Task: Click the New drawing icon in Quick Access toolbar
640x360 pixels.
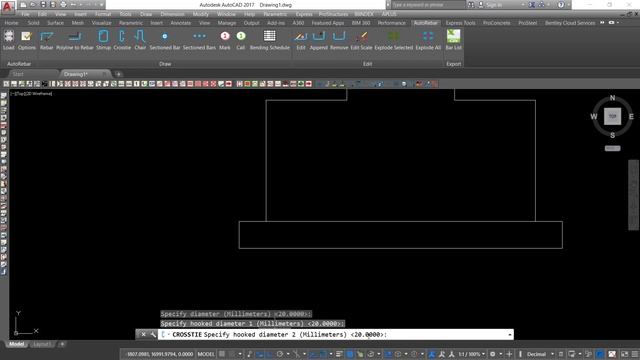Action: pos(24,4)
